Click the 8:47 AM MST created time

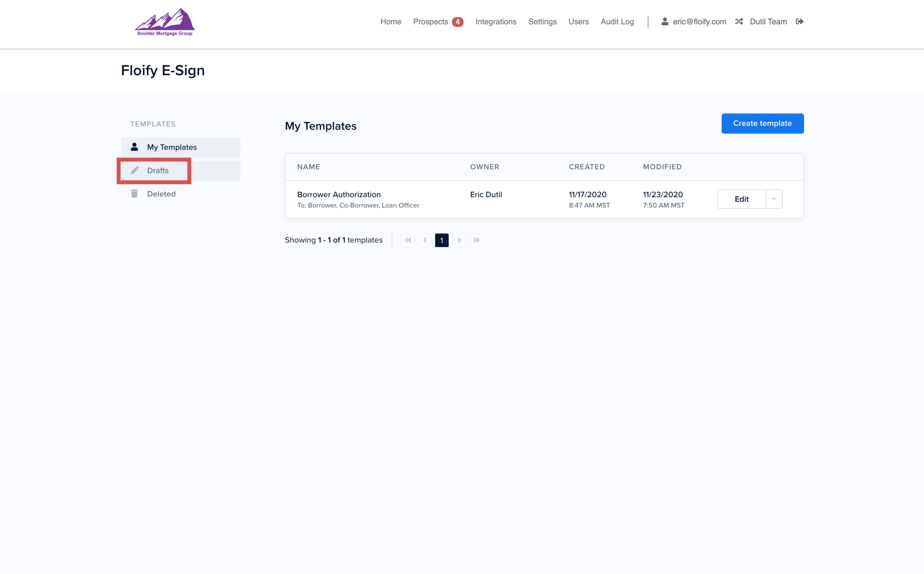589,205
